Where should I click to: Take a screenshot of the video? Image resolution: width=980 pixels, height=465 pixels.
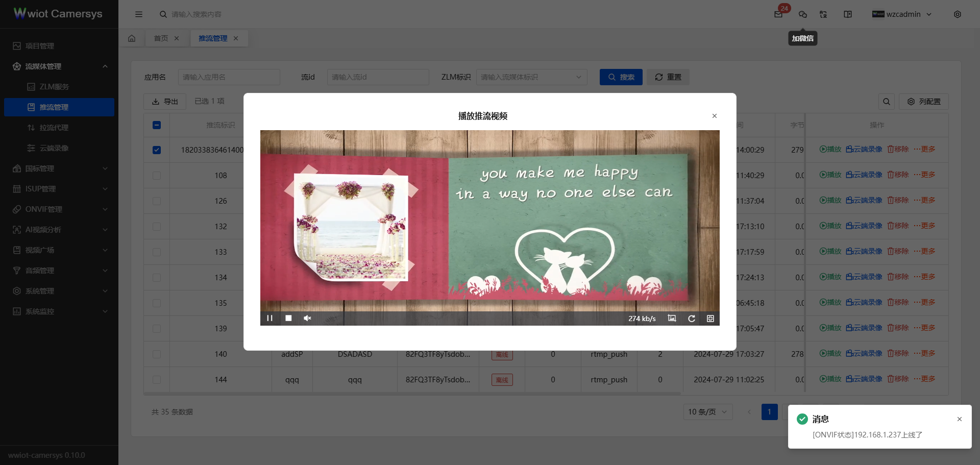tap(672, 319)
